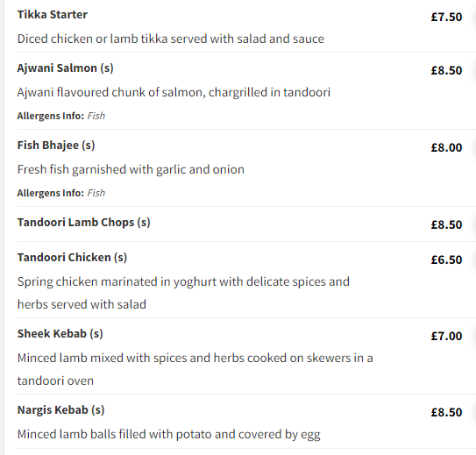Choose the Fish Bhajee (s) item

[x=56, y=145]
